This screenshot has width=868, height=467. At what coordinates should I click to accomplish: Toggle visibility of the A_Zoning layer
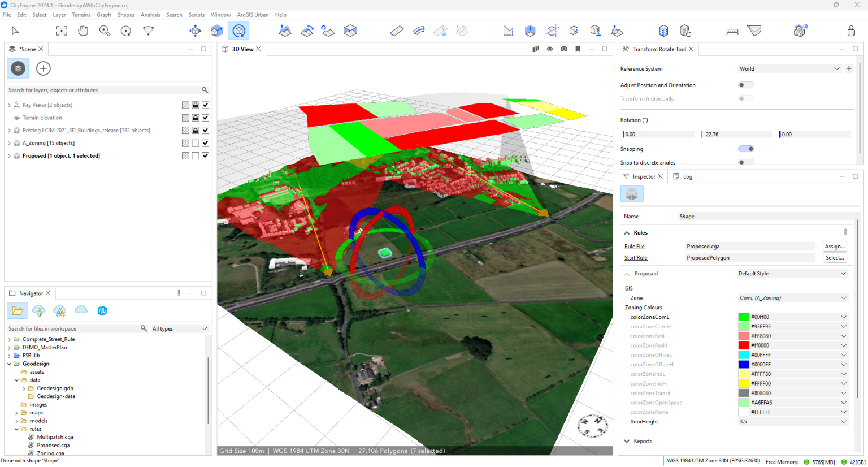point(206,143)
